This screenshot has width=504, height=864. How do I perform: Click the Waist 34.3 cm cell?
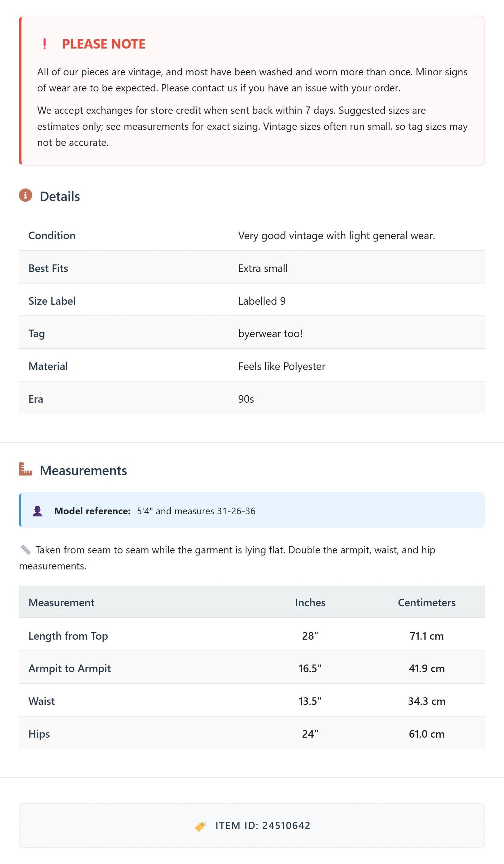pos(427,701)
